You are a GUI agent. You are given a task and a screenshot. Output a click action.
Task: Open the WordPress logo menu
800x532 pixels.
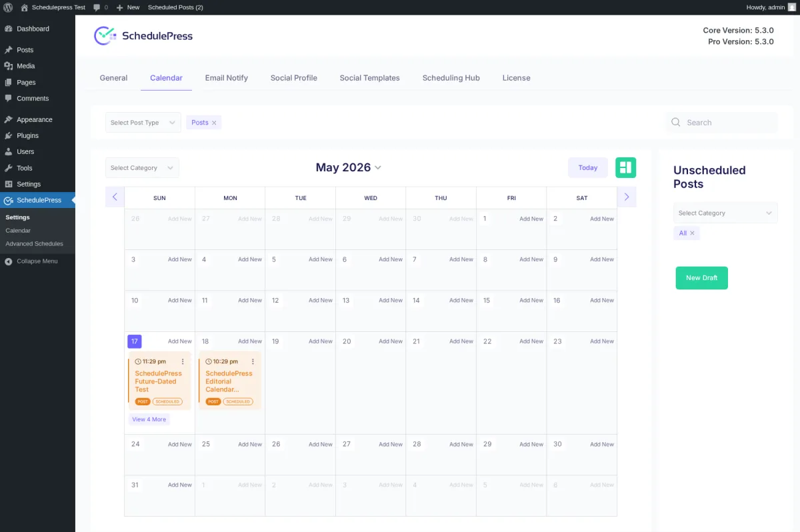point(8,7)
